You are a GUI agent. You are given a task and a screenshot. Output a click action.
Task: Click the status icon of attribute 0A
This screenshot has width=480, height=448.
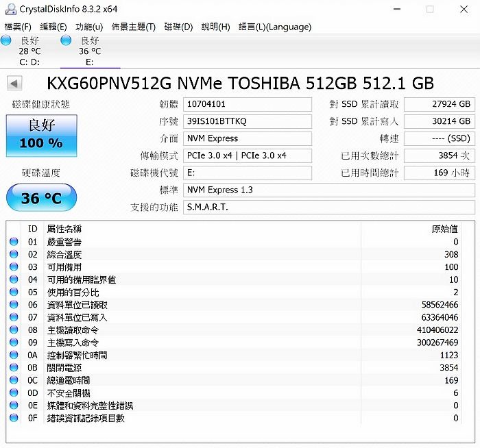tap(14, 355)
